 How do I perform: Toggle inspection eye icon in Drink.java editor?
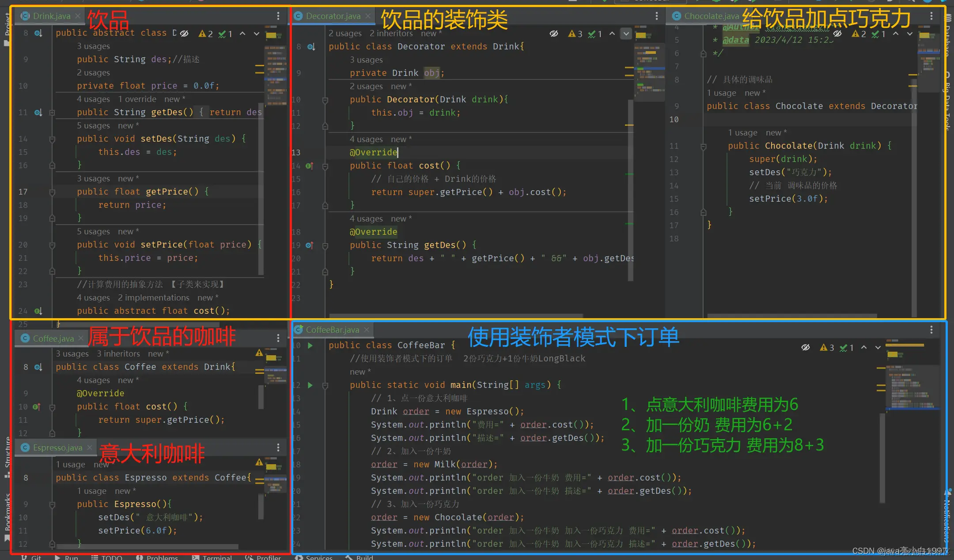(184, 33)
